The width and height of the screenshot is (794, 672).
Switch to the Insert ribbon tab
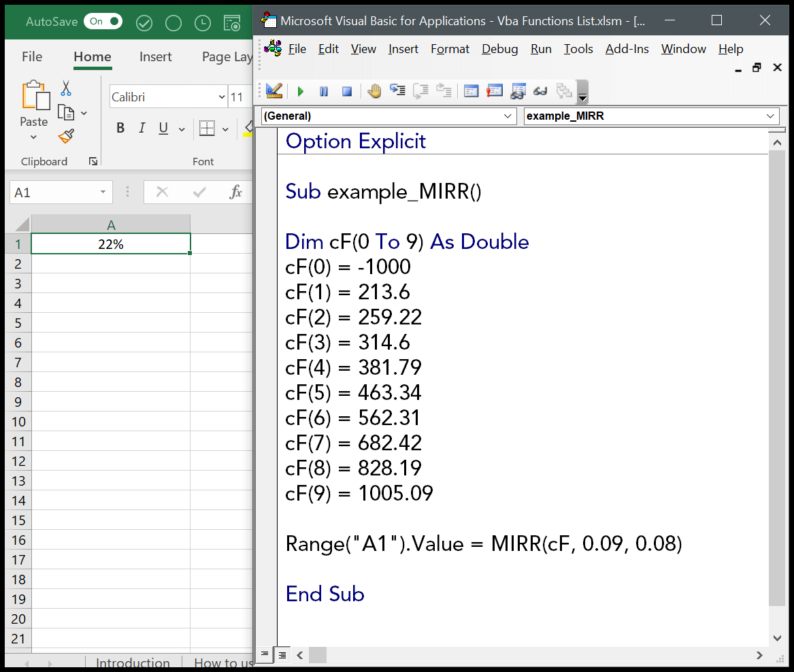coord(155,57)
